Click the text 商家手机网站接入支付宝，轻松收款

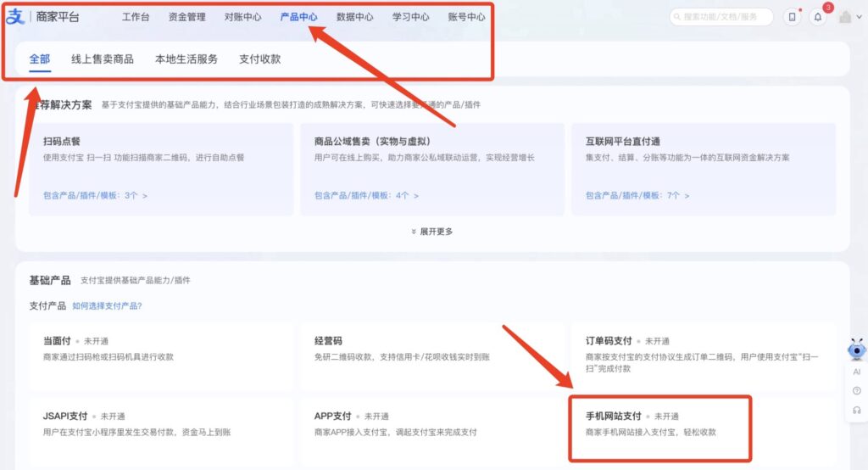point(651,433)
